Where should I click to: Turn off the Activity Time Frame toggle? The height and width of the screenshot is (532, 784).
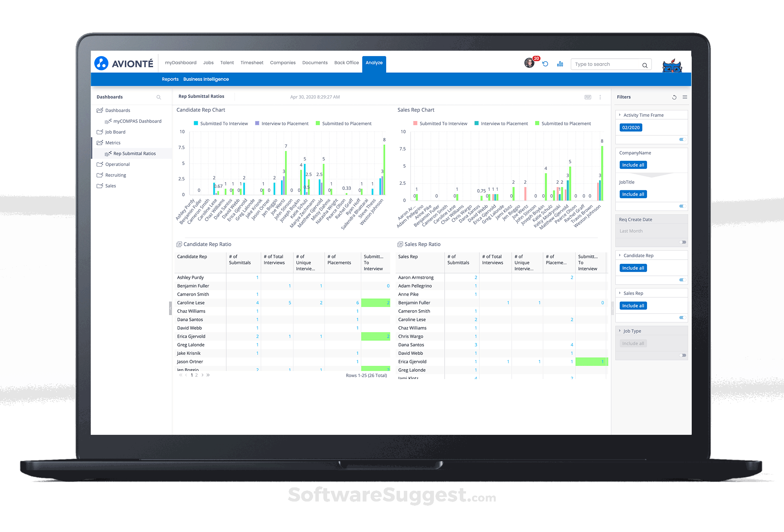[682, 139]
